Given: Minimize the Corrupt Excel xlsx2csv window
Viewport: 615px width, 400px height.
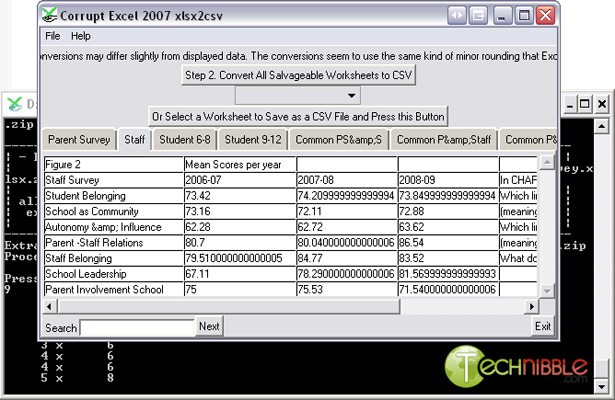Looking at the screenshot, I should (x=501, y=16).
